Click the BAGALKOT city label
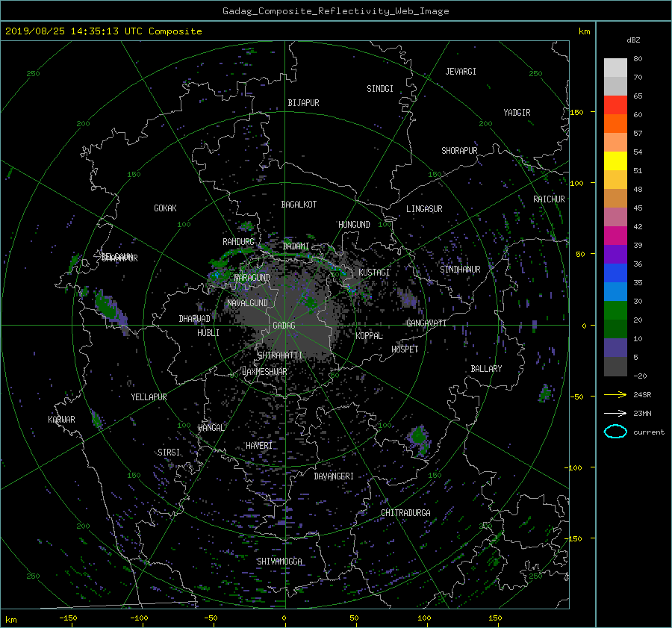This screenshot has width=672, height=628. coord(299,205)
